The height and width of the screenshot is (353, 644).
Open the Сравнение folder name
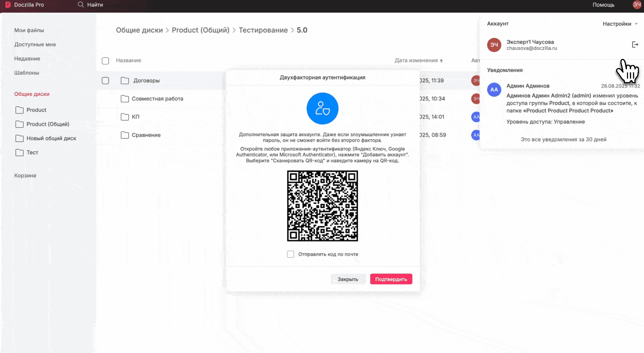(x=146, y=135)
